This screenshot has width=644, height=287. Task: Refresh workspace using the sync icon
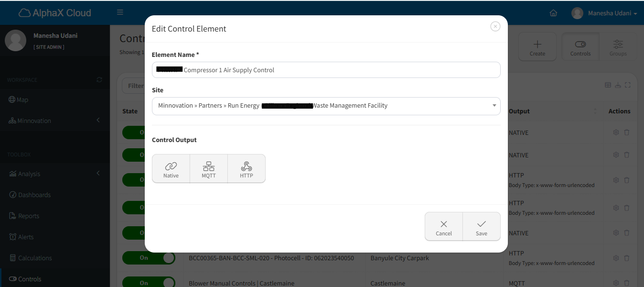[x=99, y=80]
